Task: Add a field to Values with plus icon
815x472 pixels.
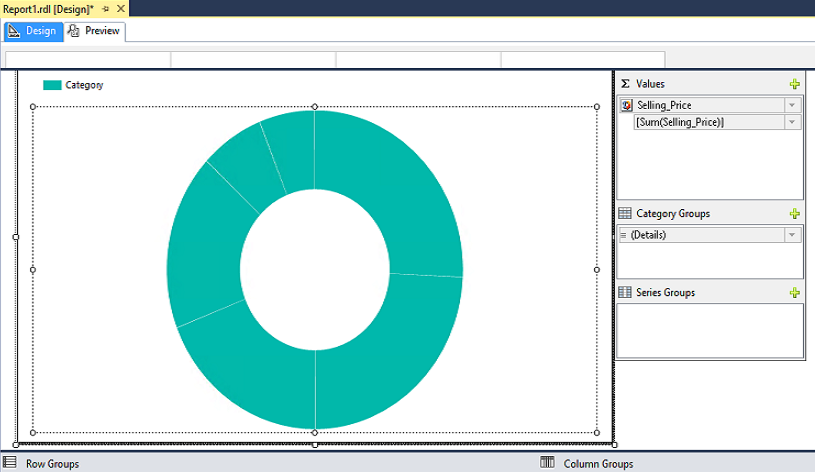Action: coord(794,84)
